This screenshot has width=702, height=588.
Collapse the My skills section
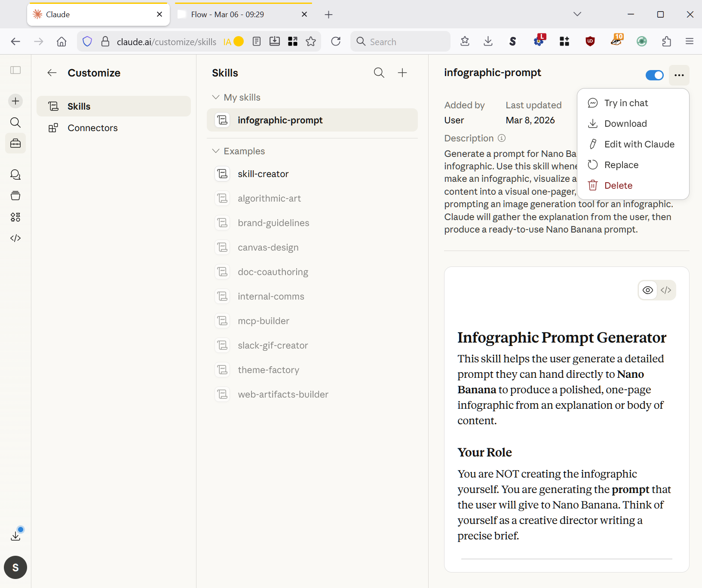216,98
